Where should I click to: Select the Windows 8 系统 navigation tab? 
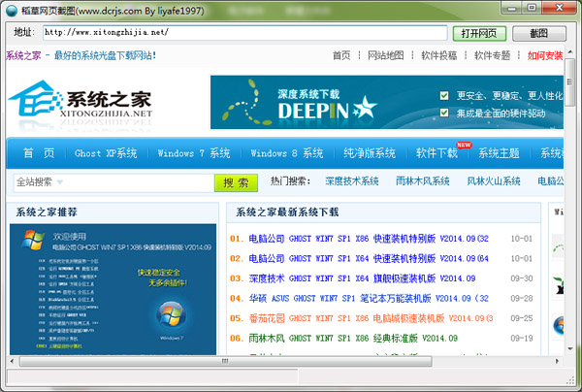pos(287,153)
